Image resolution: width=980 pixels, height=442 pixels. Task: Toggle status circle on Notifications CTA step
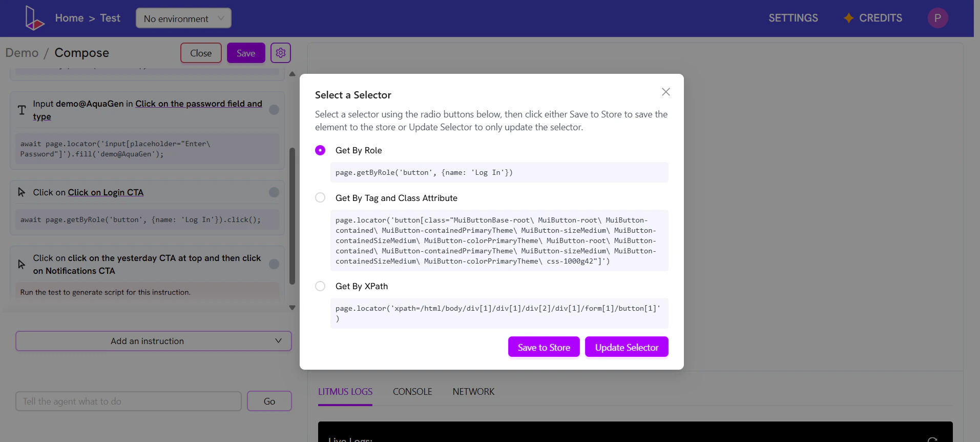tap(274, 264)
